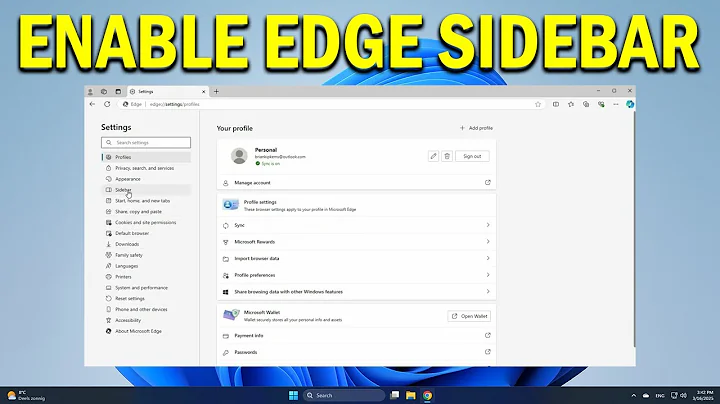
Task: Open the Collections toolbar icon
Action: [586, 104]
